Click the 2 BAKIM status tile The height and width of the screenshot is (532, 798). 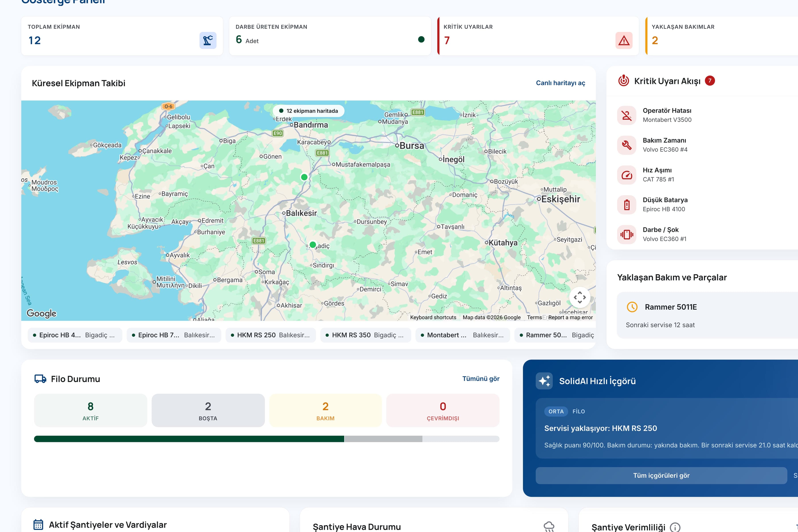pos(325,411)
